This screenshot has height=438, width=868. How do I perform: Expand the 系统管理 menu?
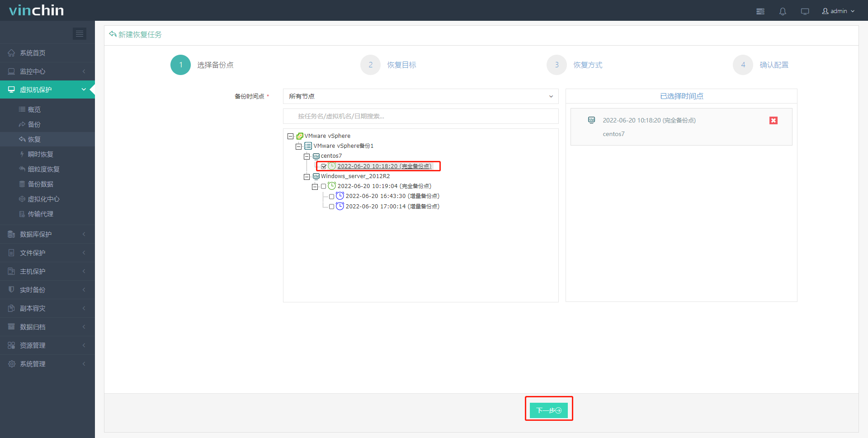tap(47, 364)
